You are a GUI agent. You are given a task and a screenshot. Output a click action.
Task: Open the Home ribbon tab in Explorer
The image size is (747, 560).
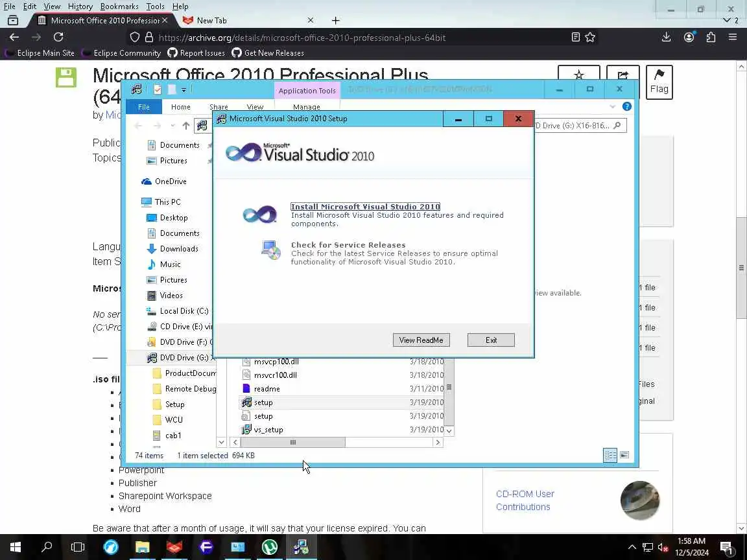point(180,107)
